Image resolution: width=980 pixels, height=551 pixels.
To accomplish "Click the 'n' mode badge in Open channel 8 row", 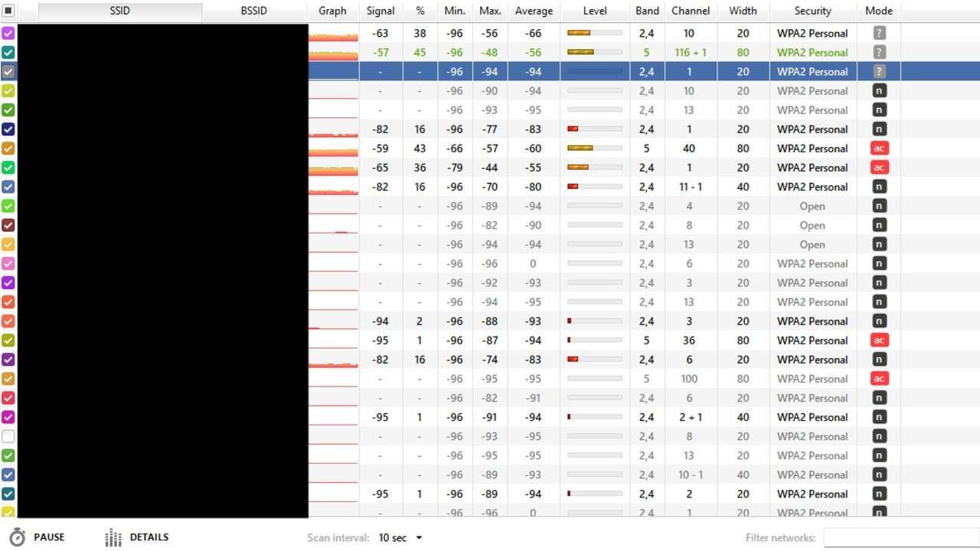I will (x=879, y=225).
